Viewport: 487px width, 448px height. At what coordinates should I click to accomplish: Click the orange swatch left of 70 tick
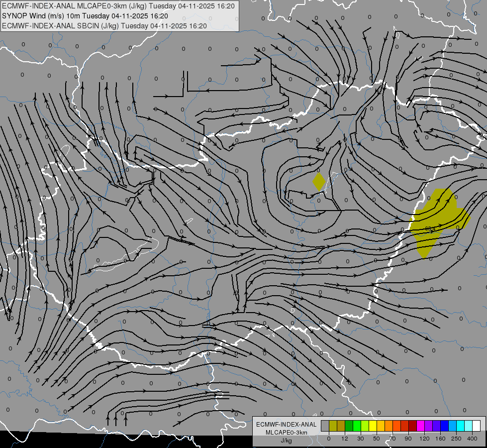[x=389, y=426]
